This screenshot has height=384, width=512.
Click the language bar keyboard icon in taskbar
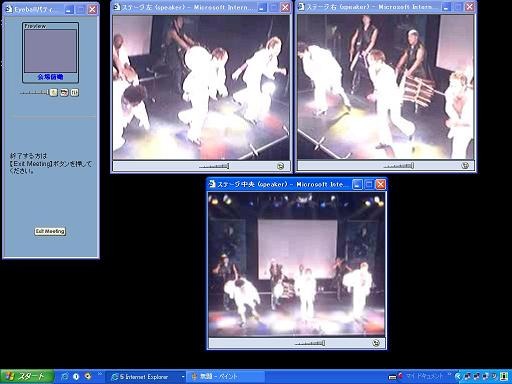[x=393, y=377]
